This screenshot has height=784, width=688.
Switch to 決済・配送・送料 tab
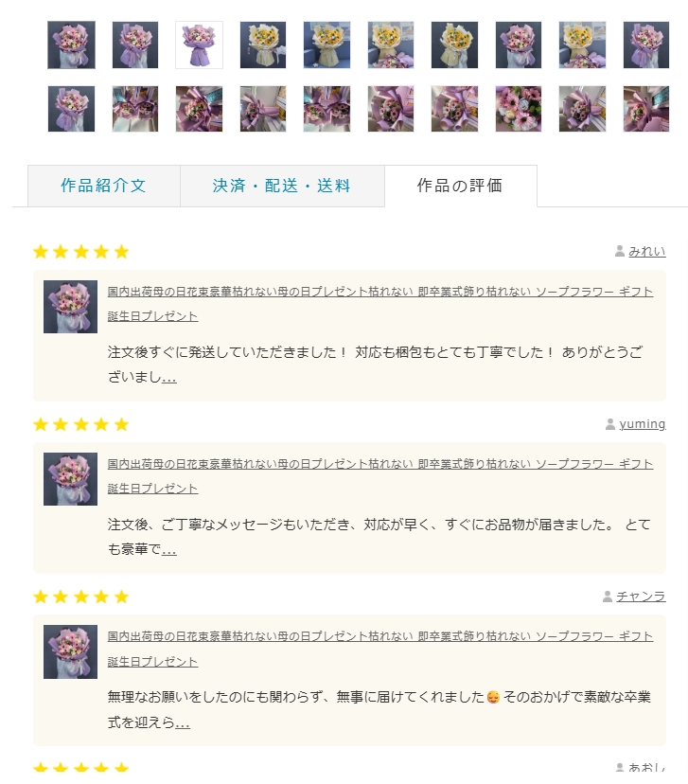coord(282,186)
